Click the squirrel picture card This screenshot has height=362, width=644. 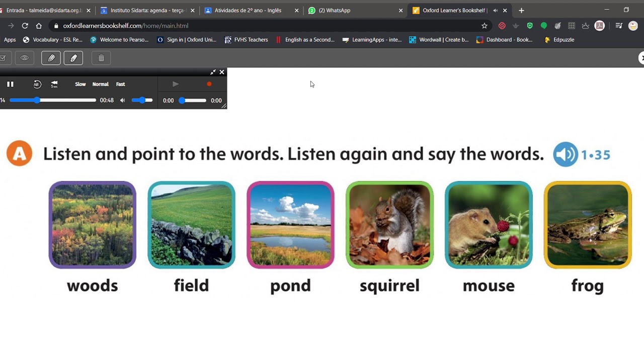coord(389,225)
